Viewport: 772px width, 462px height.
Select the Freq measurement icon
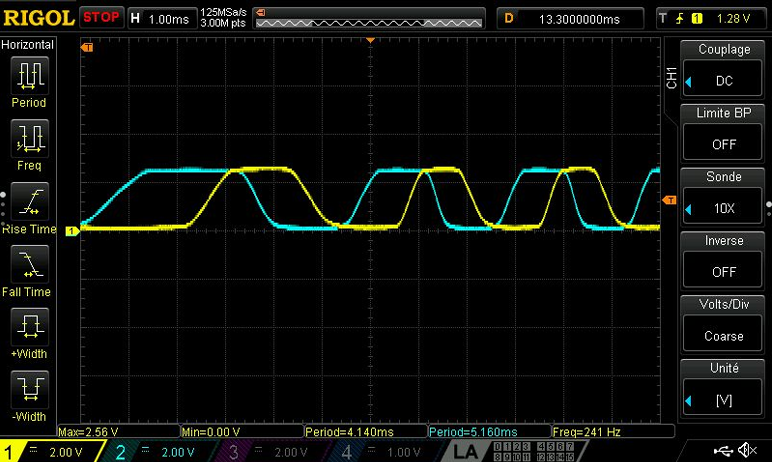tap(29, 137)
